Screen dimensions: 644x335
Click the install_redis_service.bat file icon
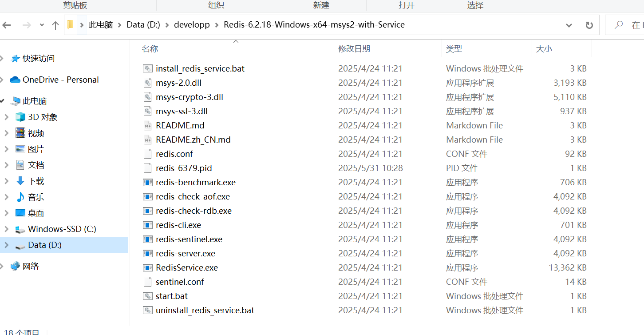(x=147, y=68)
